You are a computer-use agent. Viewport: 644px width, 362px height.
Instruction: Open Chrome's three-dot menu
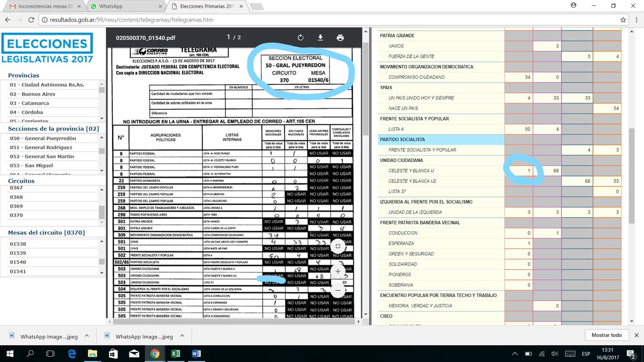click(636, 20)
